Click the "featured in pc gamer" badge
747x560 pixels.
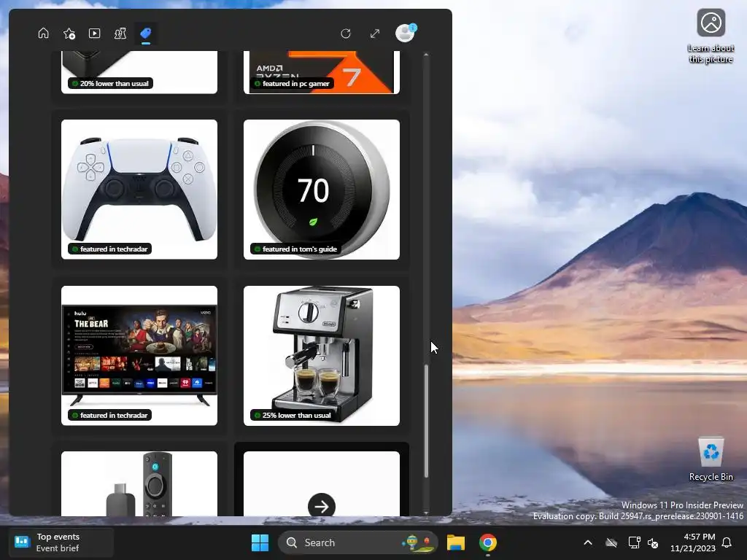(292, 83)
